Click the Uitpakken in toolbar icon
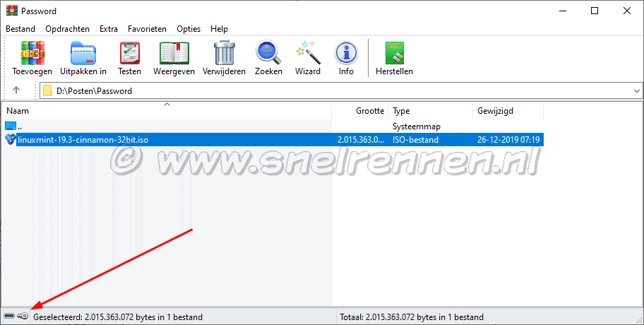 (83, 53)
